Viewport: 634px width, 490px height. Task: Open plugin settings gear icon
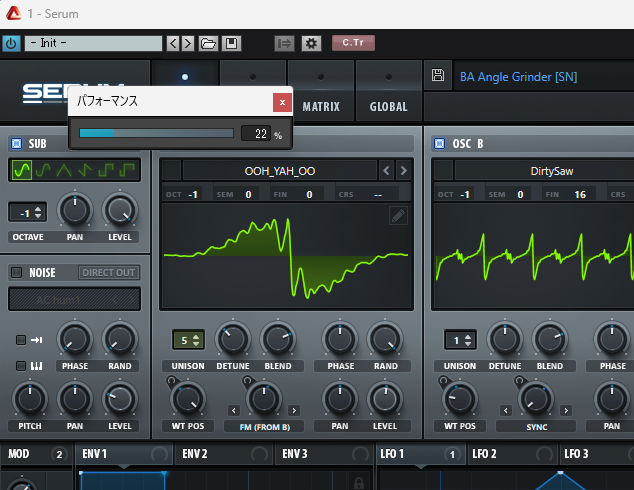[311, 43]
